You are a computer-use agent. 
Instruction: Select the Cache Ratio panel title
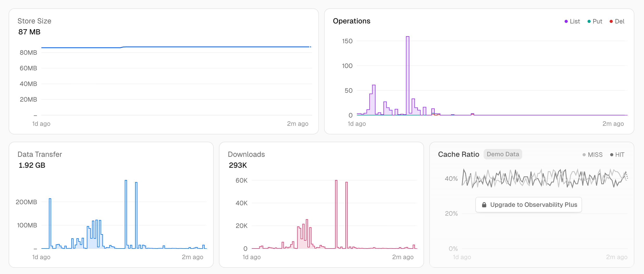coord(459,154)
